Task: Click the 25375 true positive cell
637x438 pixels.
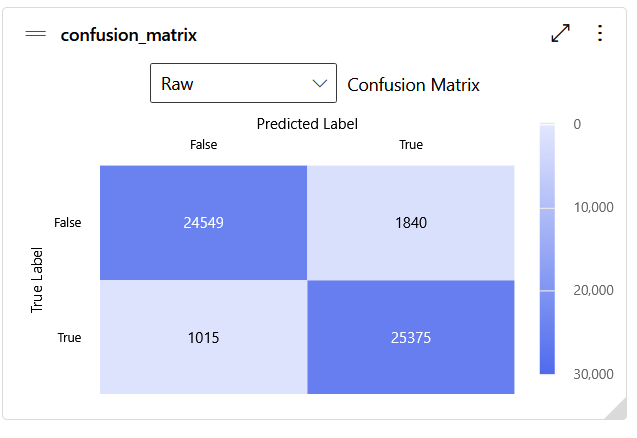Action: [411, 337]
